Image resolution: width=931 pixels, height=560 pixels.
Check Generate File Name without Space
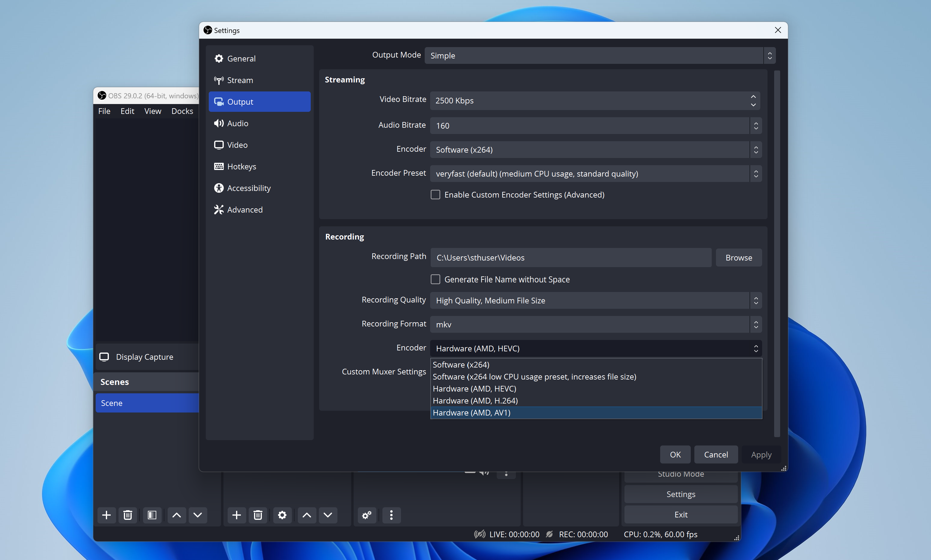pyautogui.click(x=435, y=279)
